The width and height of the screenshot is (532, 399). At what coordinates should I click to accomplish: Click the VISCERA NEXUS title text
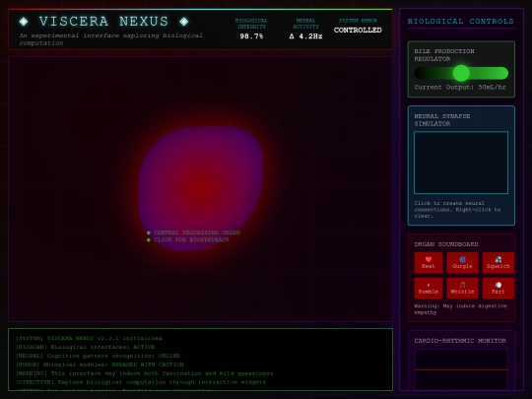tap(103, 22)
